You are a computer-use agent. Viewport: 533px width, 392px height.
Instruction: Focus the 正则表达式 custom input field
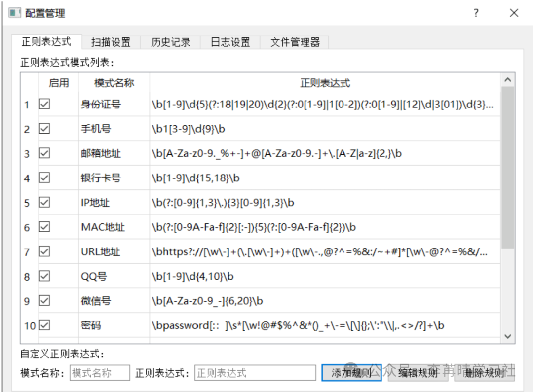tap(255, 373)
